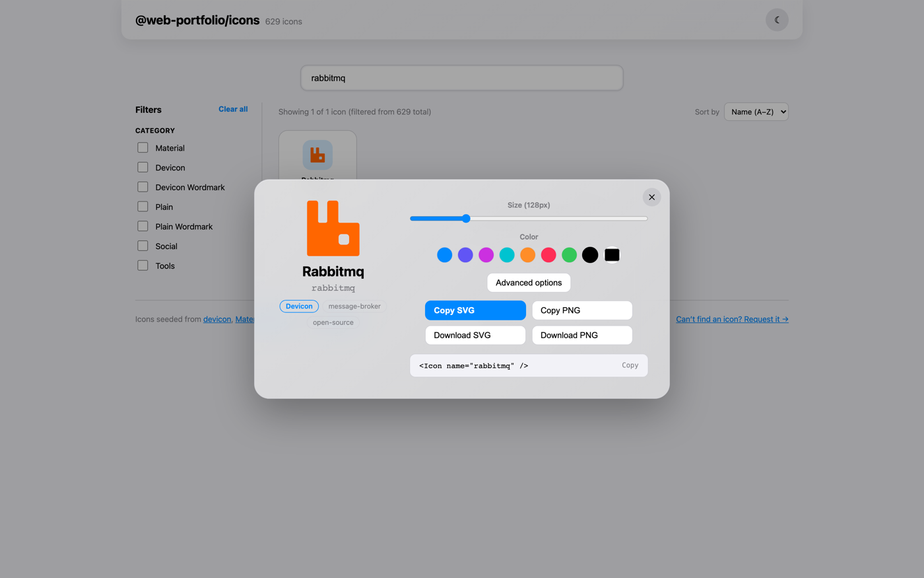Check the Material category filter

(143, 147)
